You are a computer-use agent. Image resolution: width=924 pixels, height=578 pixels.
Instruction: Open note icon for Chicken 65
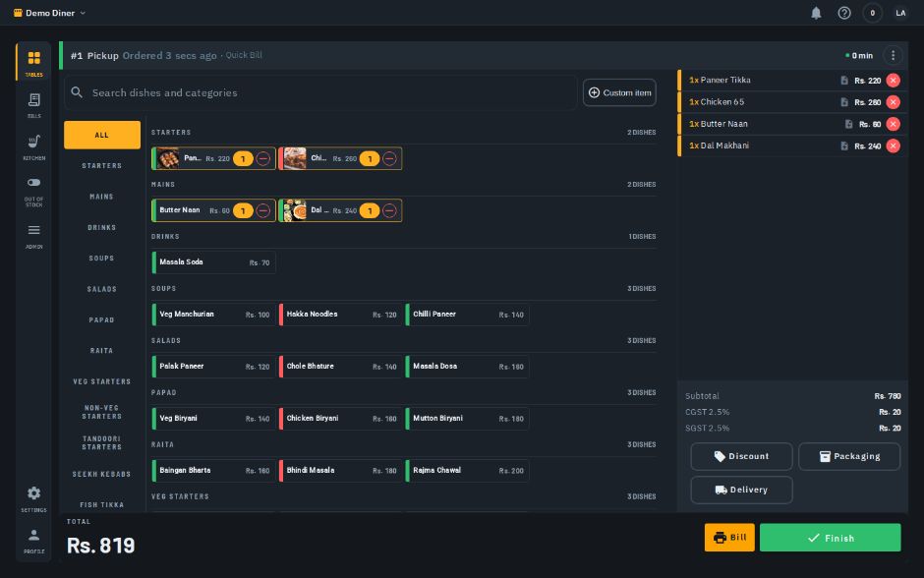[843, 102]
